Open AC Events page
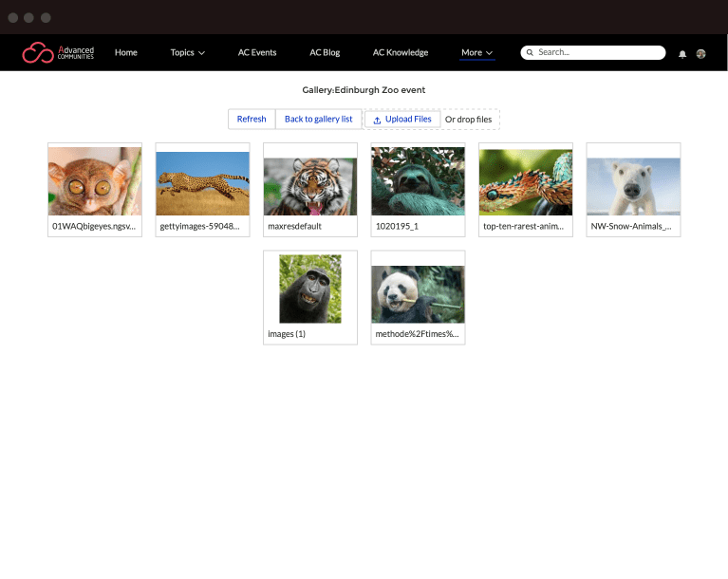728x579 pixels. [257, 52]
